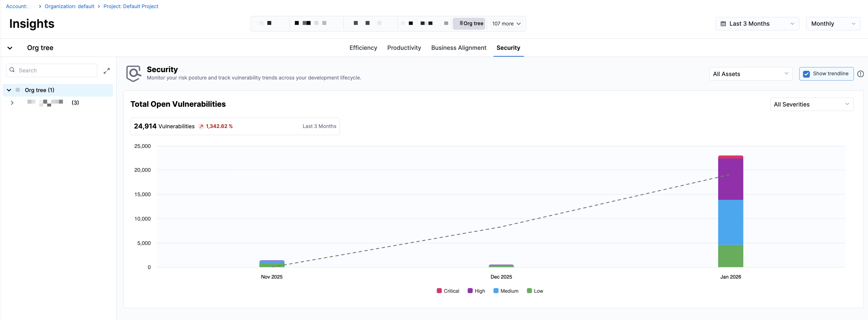Click the High purple legend swatch

(470, 291)
